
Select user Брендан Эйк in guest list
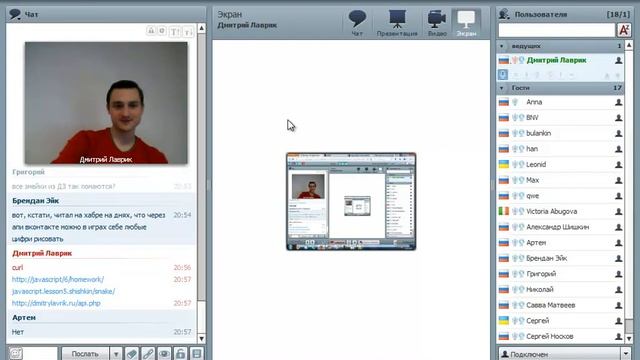[x=560, y=258]
